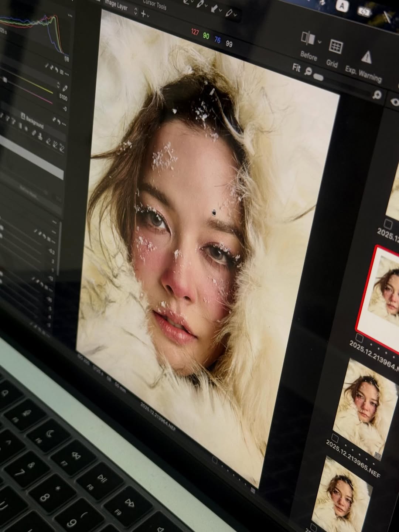Tick the checkbox under the red-selected thumbnail
Screen dimensions: 399x532
tap(359, 338)
